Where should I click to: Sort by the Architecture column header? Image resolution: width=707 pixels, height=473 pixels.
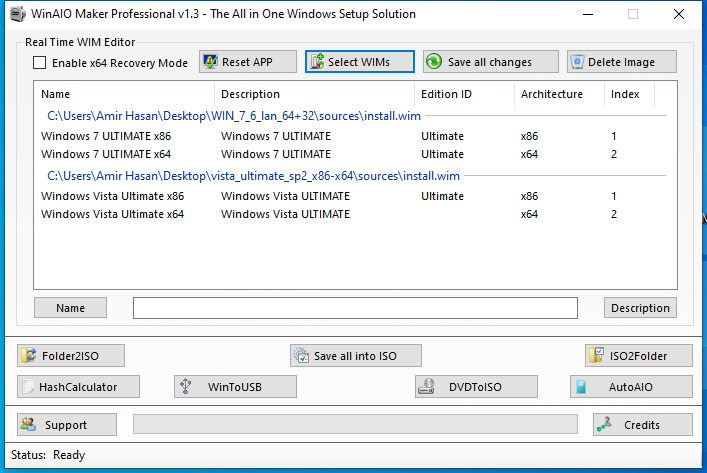[x=559, y=94]
